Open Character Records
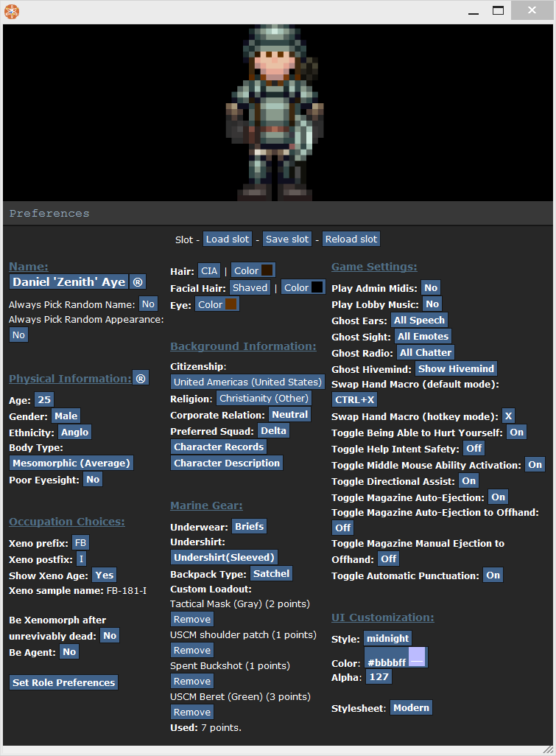556x756 pixels. click(219, 447)
